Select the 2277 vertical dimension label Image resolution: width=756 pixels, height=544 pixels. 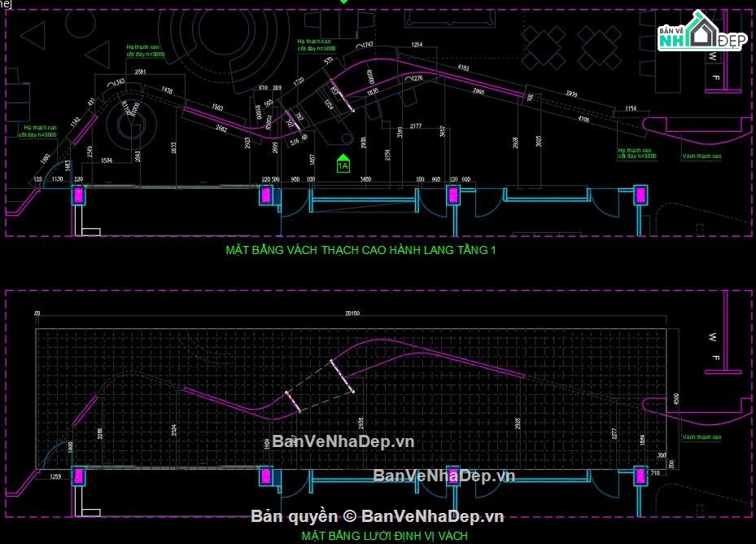point(614,434)
